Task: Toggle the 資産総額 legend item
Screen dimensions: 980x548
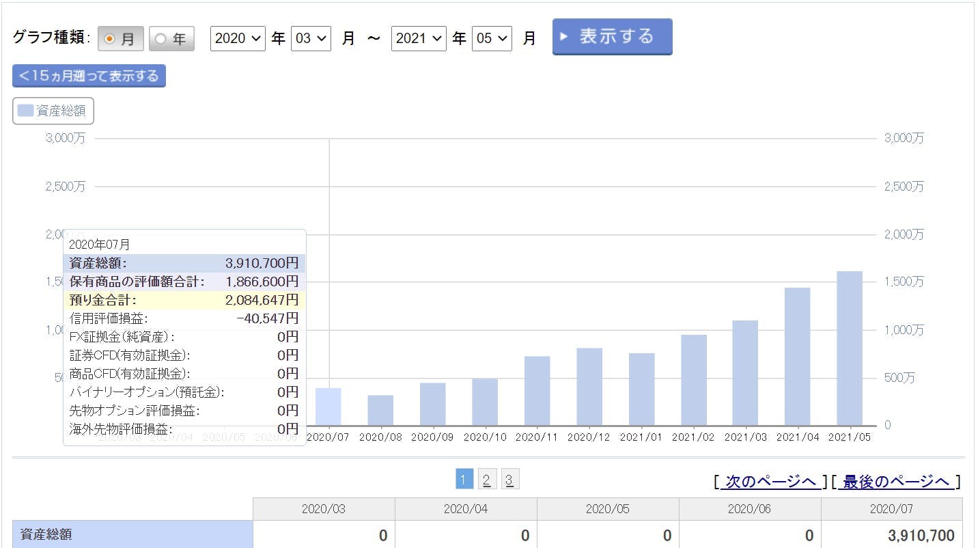Action: (53, 111)
